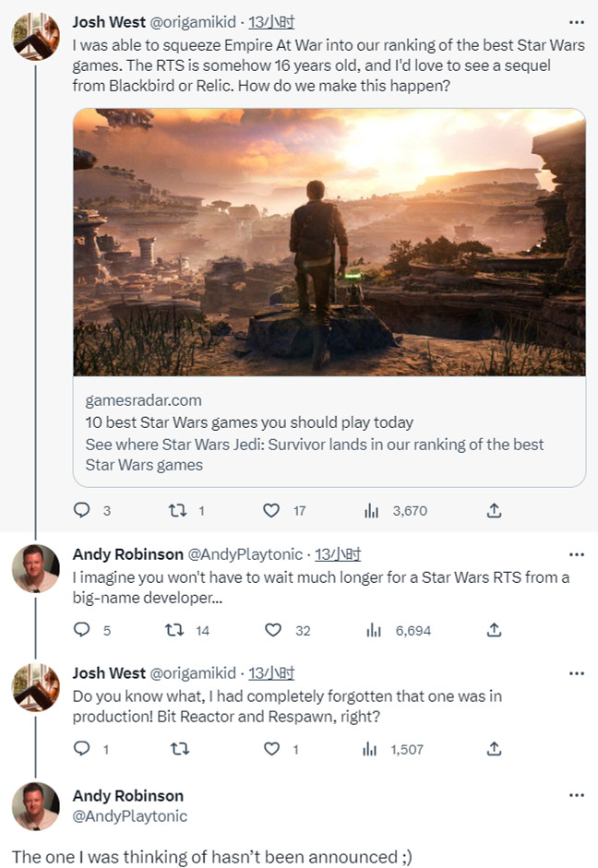The image size is (598, 868).
Task: Click Josh West's avatar on the top tweet
Action: pyautogui.click(x=36, y=37)
